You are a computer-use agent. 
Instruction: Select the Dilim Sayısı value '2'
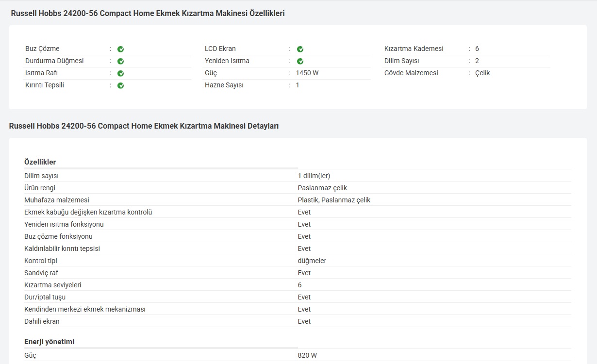coord(477,61)
